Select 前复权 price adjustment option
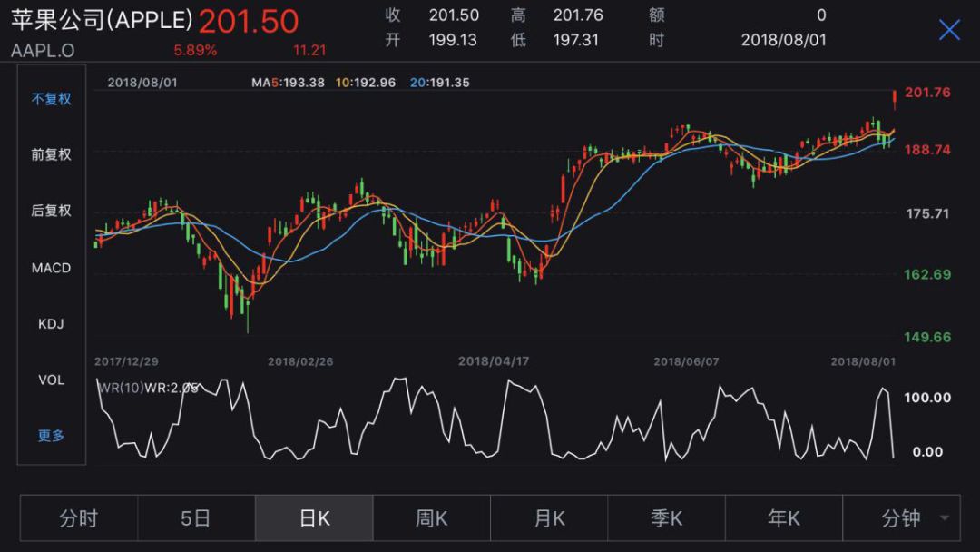 (x=52, y=155)
